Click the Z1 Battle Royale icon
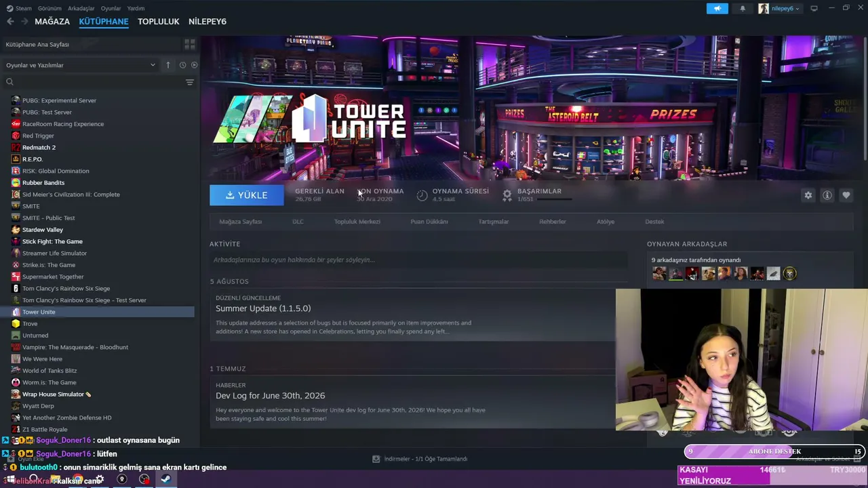 (x=16, y=430)
